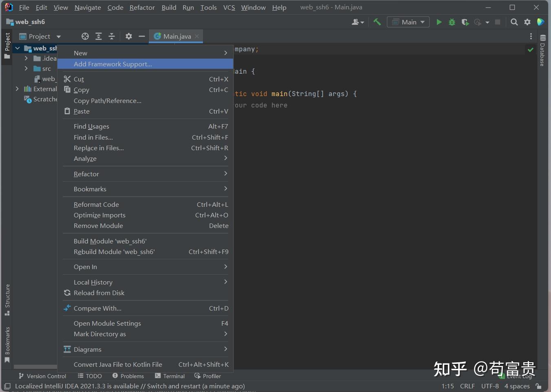The image size is (551, 392).
Task: Choose Add Framework Support from the context menu
Action: tap(113, 64)
